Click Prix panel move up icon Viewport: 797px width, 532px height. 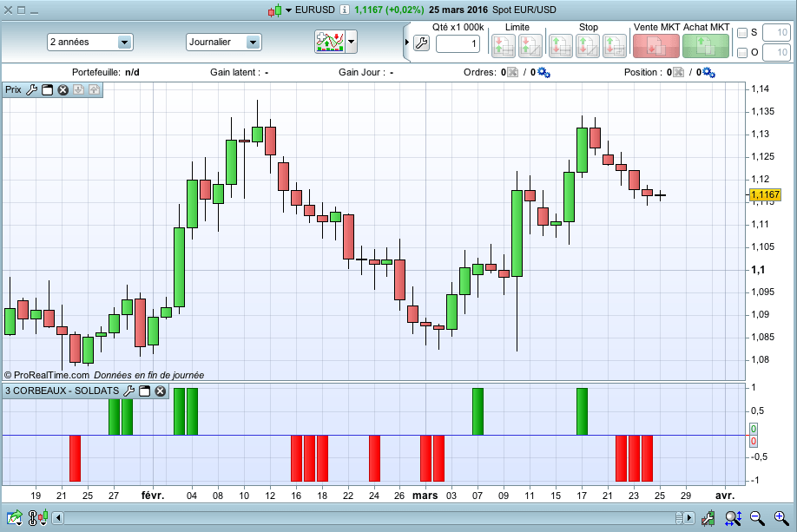(x=94, y=90)
